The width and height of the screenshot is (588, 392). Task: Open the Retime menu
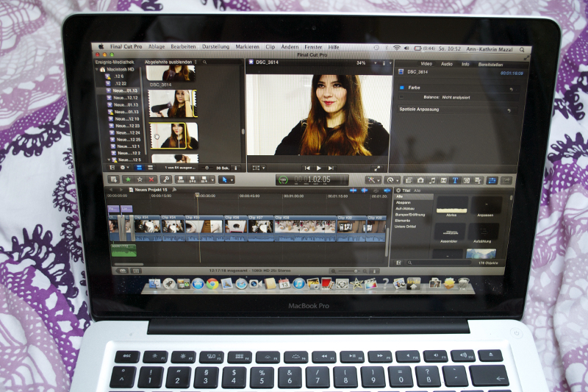[392, 180]
